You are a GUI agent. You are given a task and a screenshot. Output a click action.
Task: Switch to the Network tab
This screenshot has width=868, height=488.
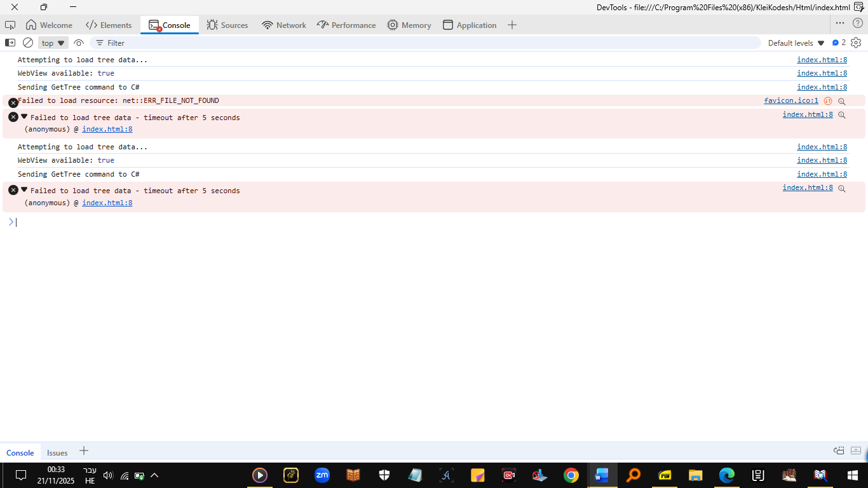click(284, 25)
